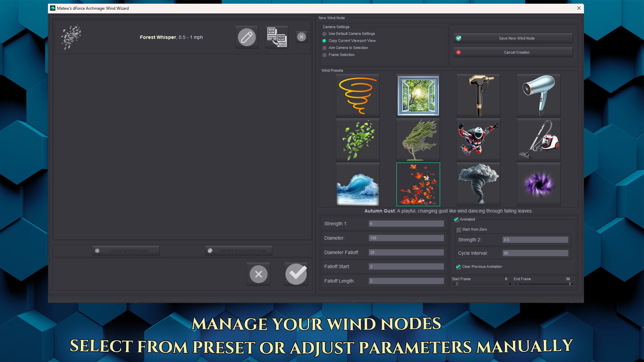
Task: Click Save New Wind Node button
Action: pos(513,38)
